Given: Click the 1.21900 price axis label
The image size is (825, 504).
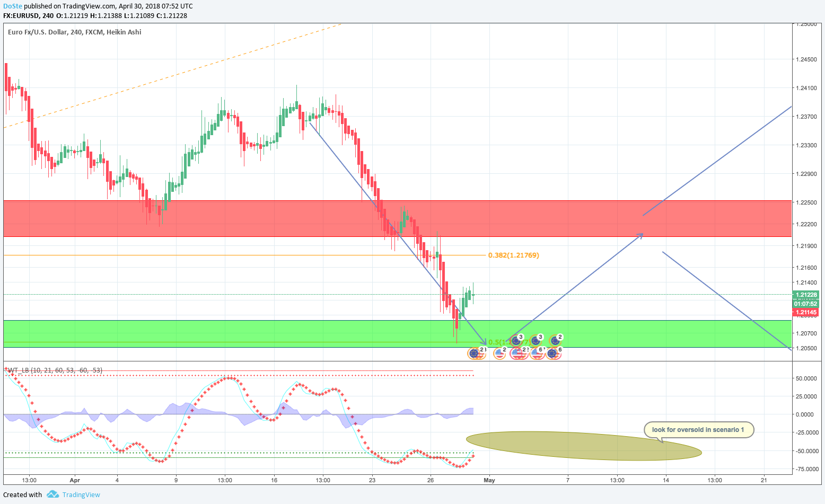Looking at the screenshot, I should point(806,246).
